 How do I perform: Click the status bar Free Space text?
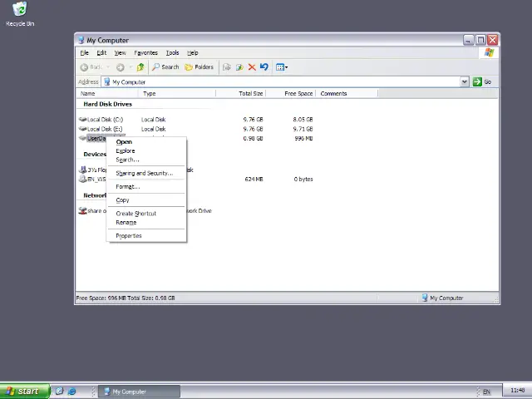[x=126, y=298]
